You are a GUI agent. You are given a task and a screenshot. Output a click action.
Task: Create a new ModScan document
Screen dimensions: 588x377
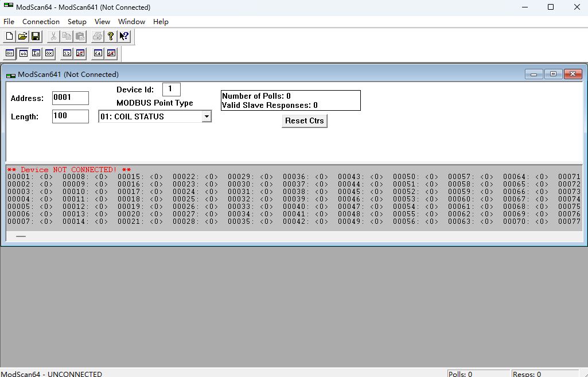9,37
